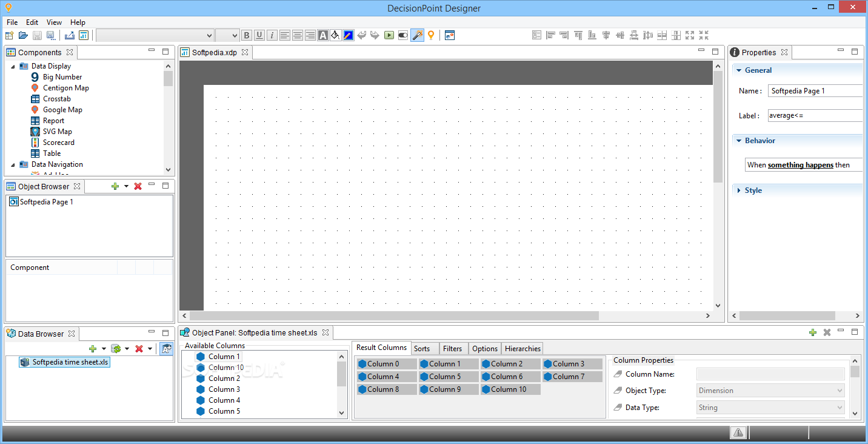Open the File menu
This screenshot has width=868, height=444.
coord(12,22)
